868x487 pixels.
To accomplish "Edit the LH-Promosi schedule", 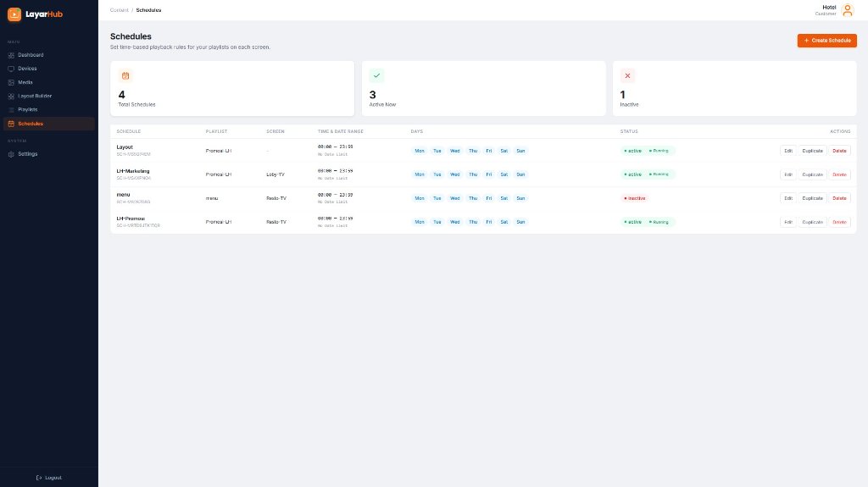I will tap(788, 222).
